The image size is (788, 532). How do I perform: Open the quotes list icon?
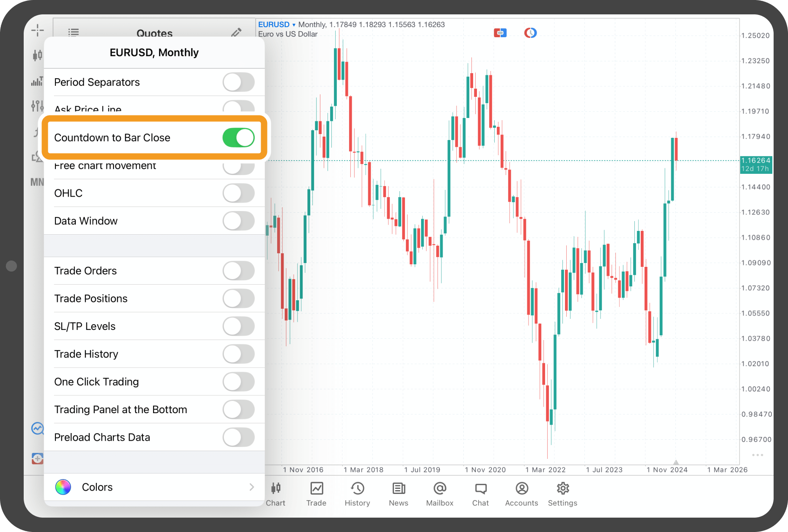point(74,33)
